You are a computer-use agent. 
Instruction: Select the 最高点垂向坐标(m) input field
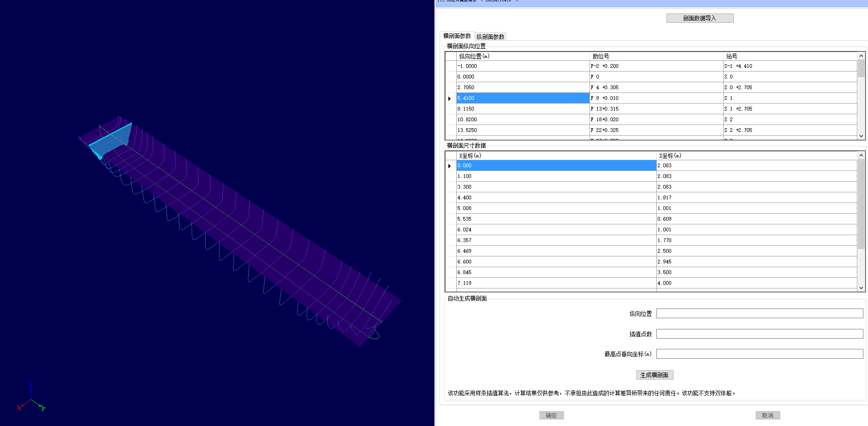pyautogui.click(x=759, y=354)
